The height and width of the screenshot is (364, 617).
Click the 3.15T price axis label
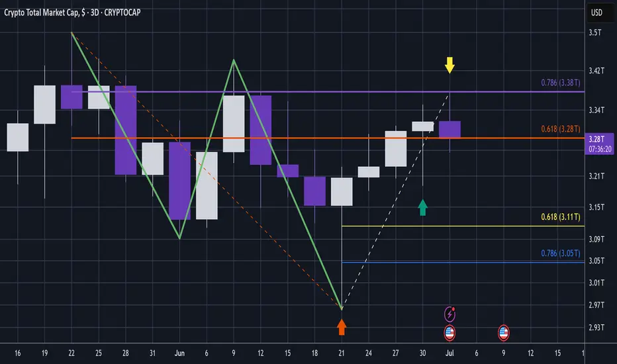coord(596,207)
